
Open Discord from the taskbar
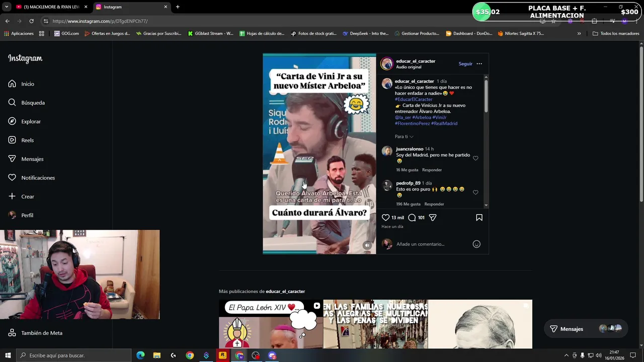tap(272, 355)
